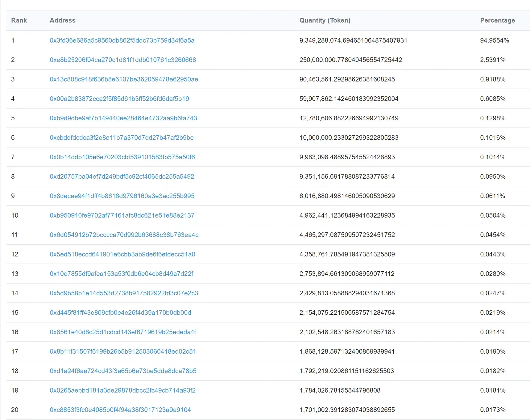Select quantity 2,154,075.221506587571284754
Image resolution: width=530 pixels, height=420 pixels.
(x=347, y=313)
